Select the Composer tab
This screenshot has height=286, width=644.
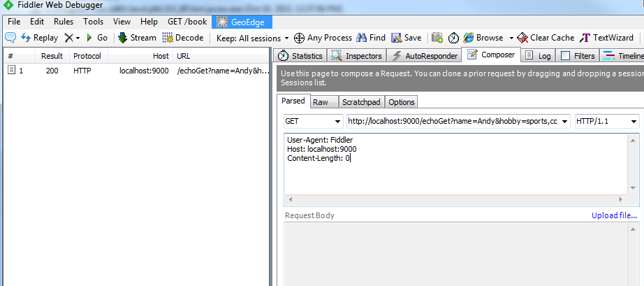tap(491, 55)
